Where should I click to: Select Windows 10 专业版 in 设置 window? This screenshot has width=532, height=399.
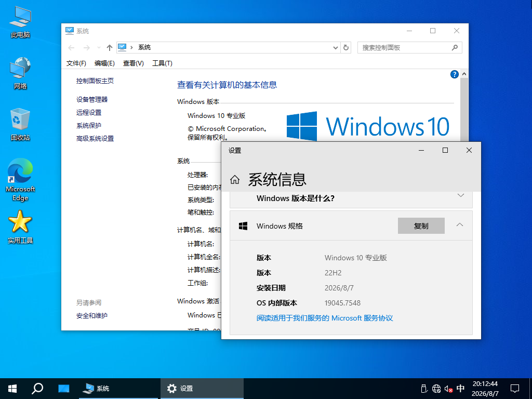(355, 258)
